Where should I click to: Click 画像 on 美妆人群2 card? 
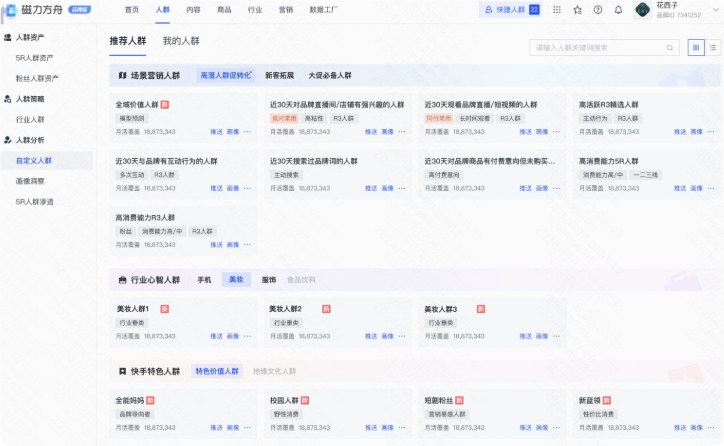[387, 336]
